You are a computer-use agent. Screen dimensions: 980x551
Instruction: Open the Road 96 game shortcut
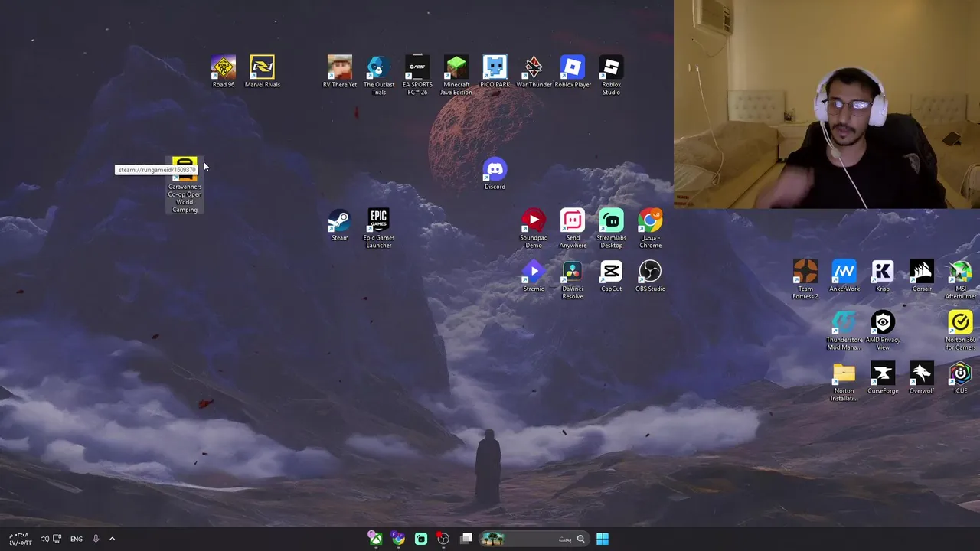pyautogui.click(x=224, y=71)
